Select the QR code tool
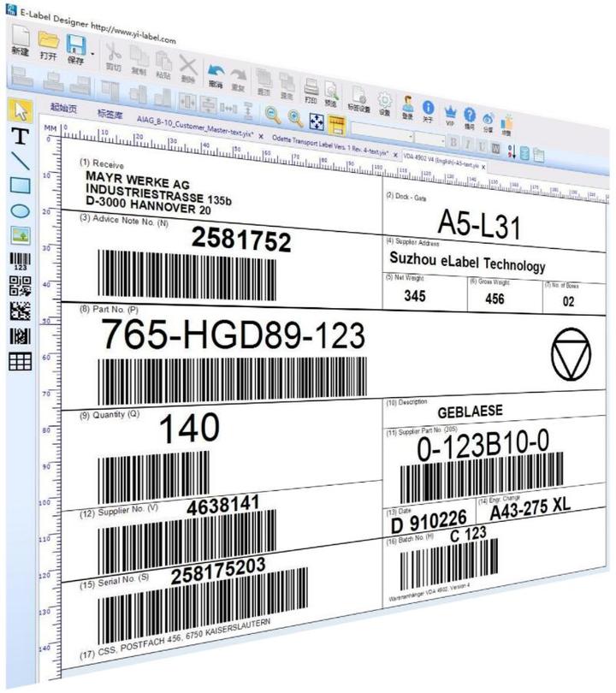 pyautogui.click(x=21, y=286)
